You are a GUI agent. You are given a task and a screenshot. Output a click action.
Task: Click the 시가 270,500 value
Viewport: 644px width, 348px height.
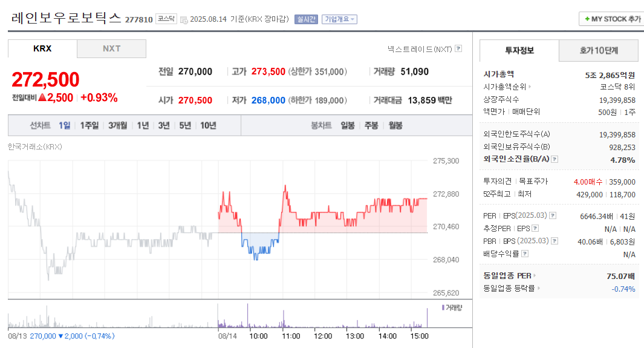(195, 100)
